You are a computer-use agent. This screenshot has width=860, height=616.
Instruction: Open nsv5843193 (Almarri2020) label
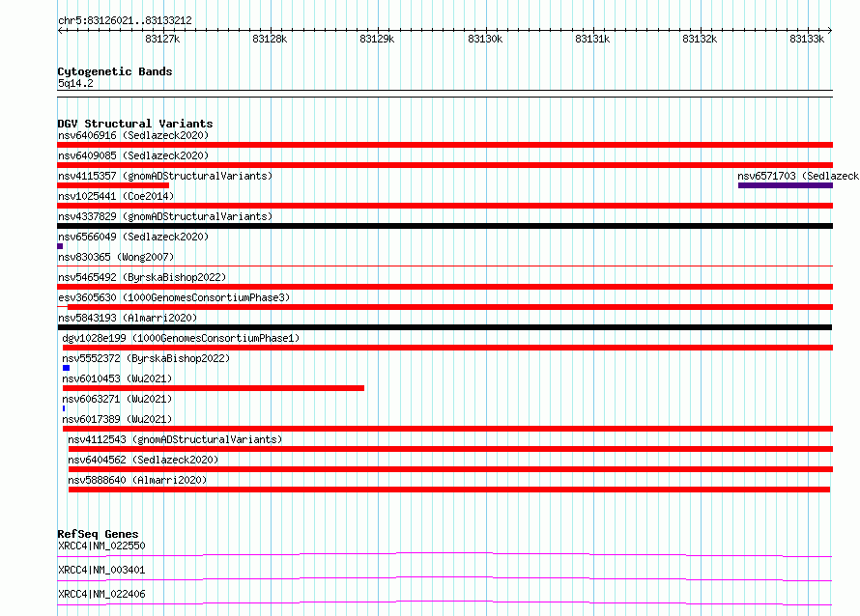128,318
